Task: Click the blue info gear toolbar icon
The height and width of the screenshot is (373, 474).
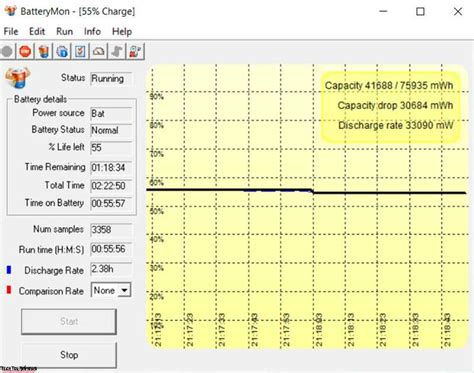Action: pyautogui.click(x=62, y=52)
